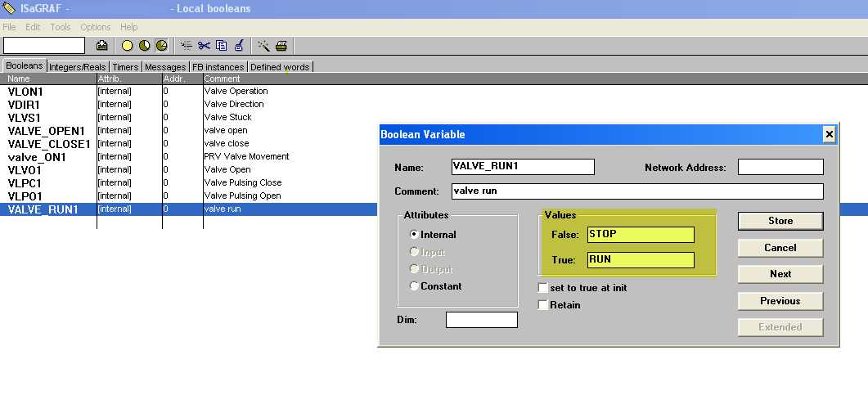Viewport: 868px width, 400px height.
Task: Click the 'Valve Stuck' comment cell
Action: click(x=227, y=117)
